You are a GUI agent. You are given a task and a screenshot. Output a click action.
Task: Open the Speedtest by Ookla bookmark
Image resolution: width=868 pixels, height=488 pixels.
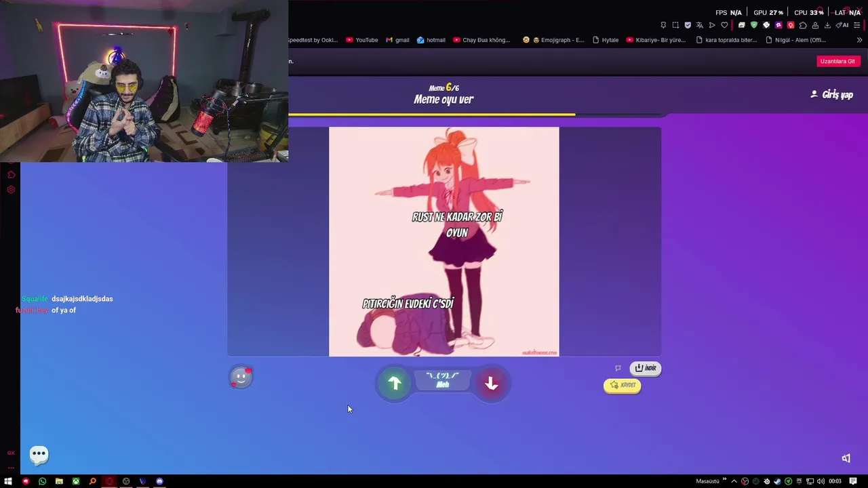coord(313,40)
